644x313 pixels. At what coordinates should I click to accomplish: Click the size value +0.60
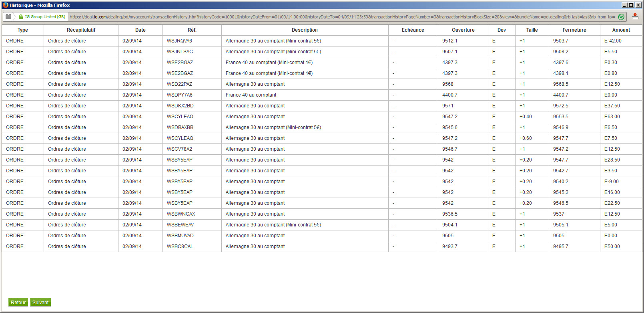point(526,138)
